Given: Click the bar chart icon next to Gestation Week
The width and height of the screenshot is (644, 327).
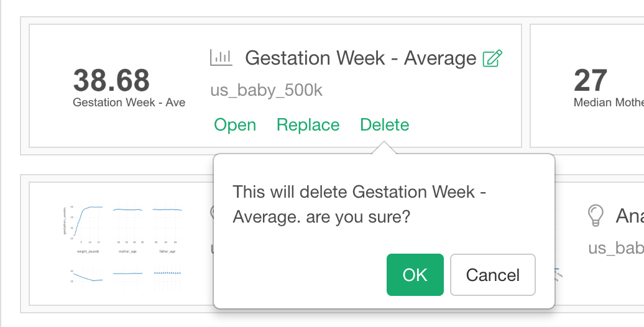Looking at the screenshot, I should 221,58.
